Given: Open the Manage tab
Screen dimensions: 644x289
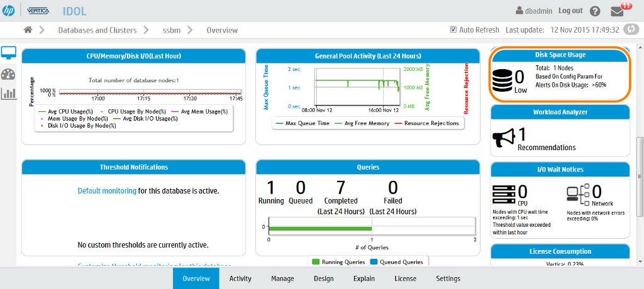Looking at the screenshot, I should pyautogui.click(x=282, y=278).
